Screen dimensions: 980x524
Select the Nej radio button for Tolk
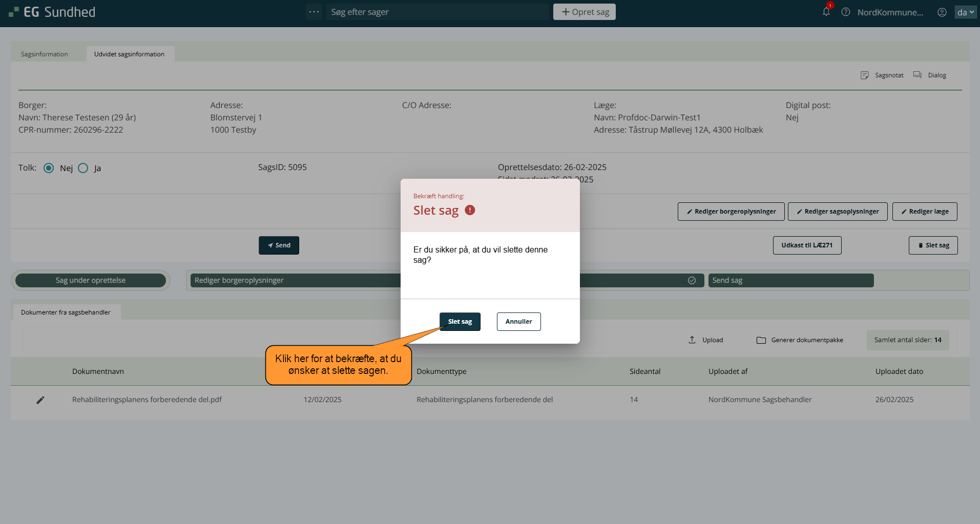(x=49, y=168)
